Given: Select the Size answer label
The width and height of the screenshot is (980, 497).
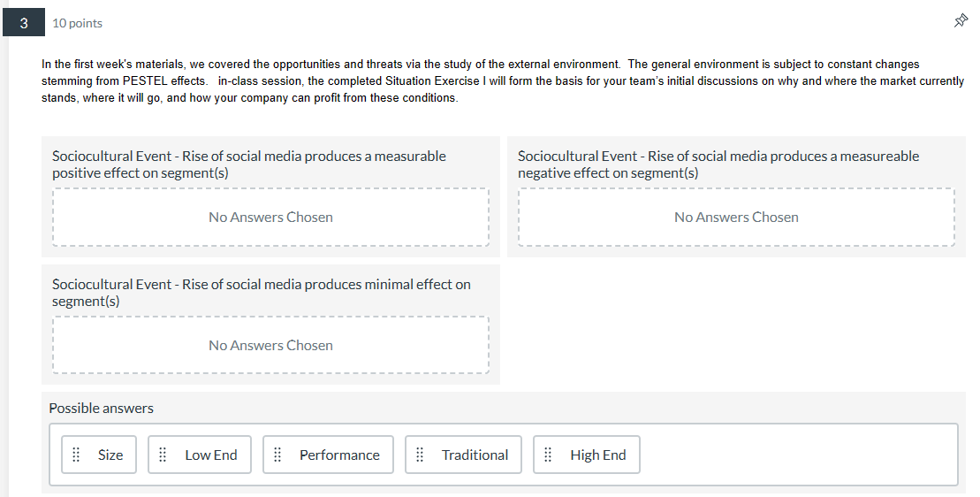Looking at the screenshot, I should (110, 455).
